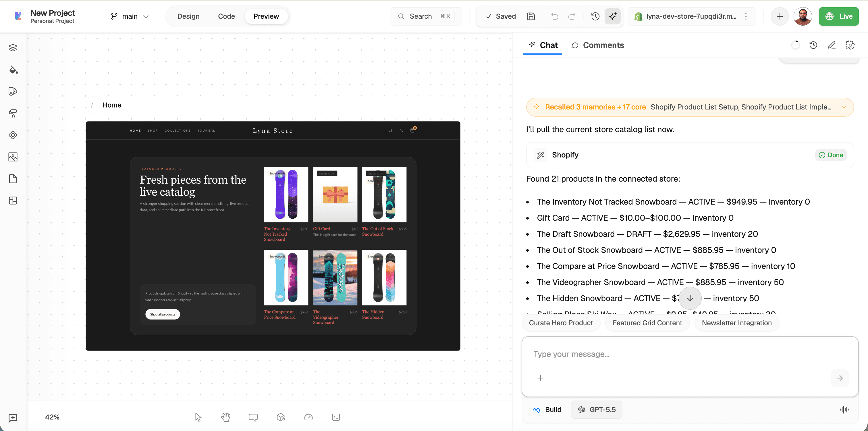Open the store three-dot options menu
This screenshot has height=431, width=868.
(746, 16)
